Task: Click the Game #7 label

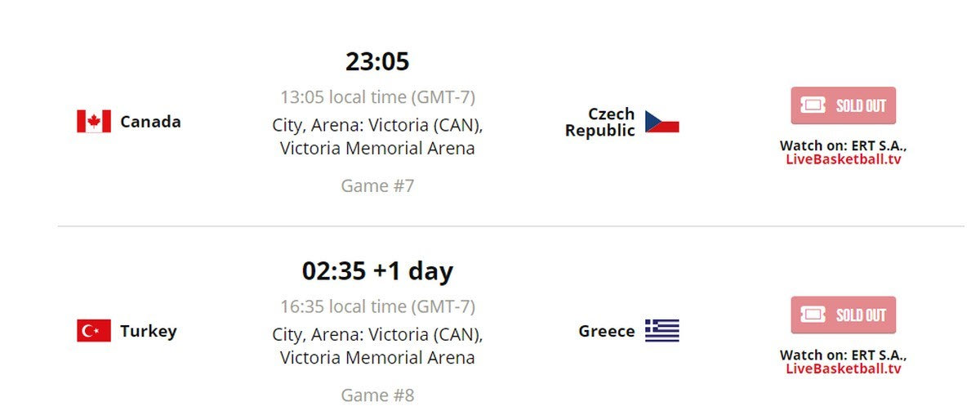Action: pyautogui.click(x=377, y=186)
